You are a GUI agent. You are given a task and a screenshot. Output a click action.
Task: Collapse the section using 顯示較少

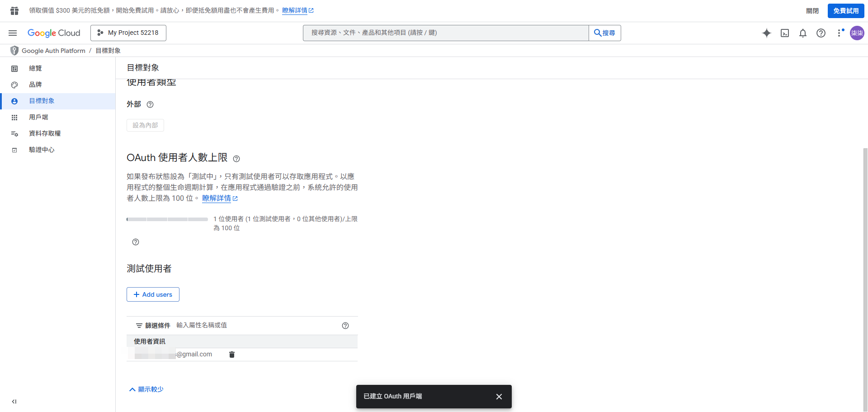pyautogui.click(x=146, y=389)
